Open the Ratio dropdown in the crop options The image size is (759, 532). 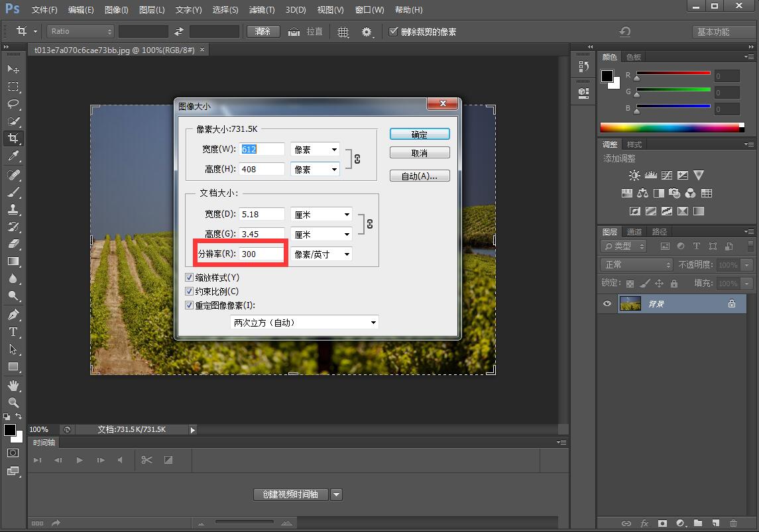pyautogui.click(x=80, y=31)
